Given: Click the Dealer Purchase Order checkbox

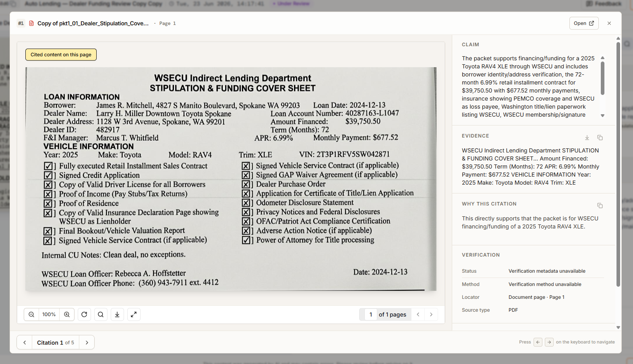Looking at the screenshot, I should point(246,185).
